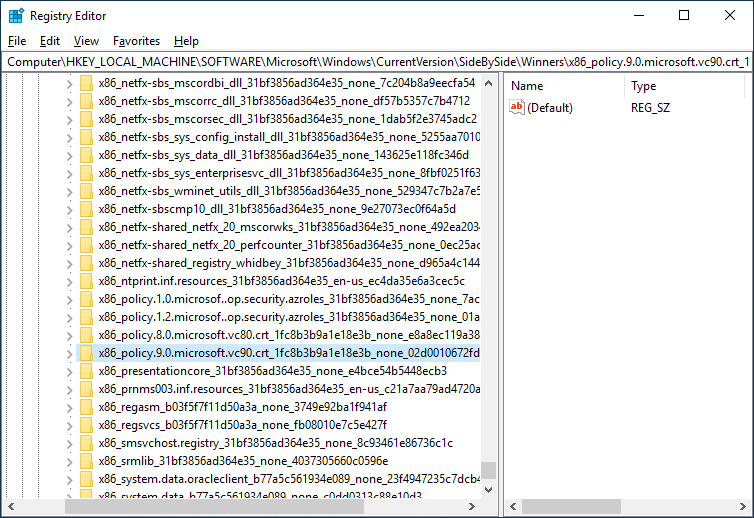Click folder icon for x86_netfx-sbscmp10_dll key
The height and width of the screenshot is (518, 754).
tap(86, 209)
